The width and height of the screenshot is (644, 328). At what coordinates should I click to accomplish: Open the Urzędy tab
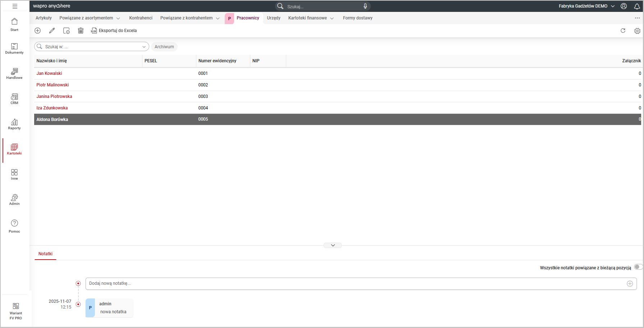point(273,18)
